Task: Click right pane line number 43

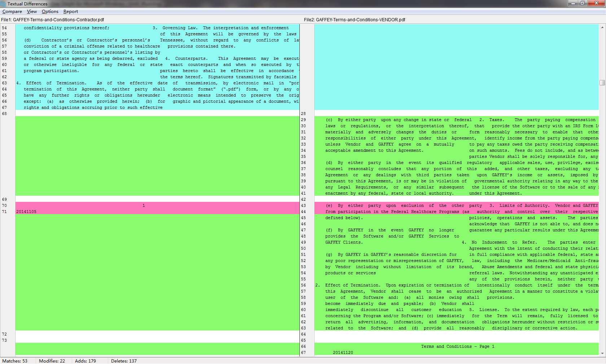Action: click(303, 205)
